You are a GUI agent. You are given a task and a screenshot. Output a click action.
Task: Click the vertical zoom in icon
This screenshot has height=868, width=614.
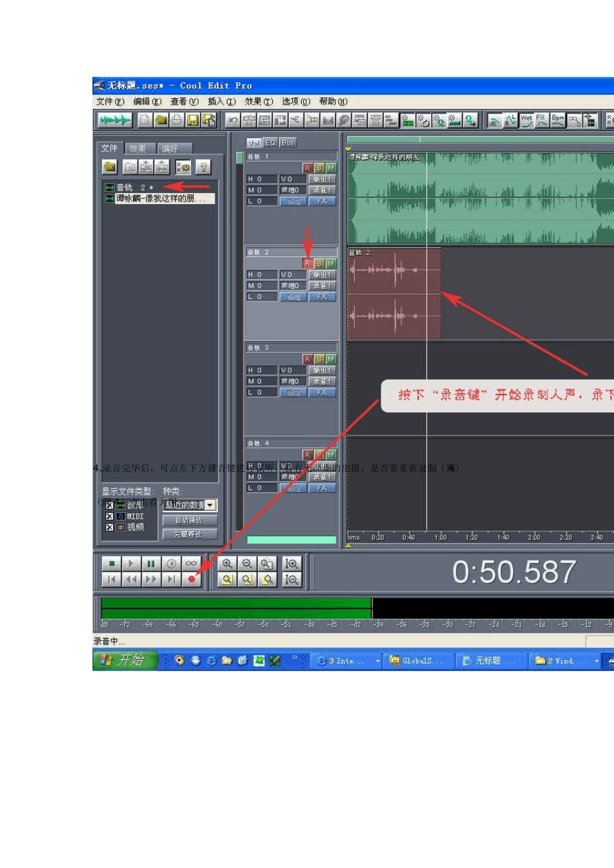[x=291, y=564]
